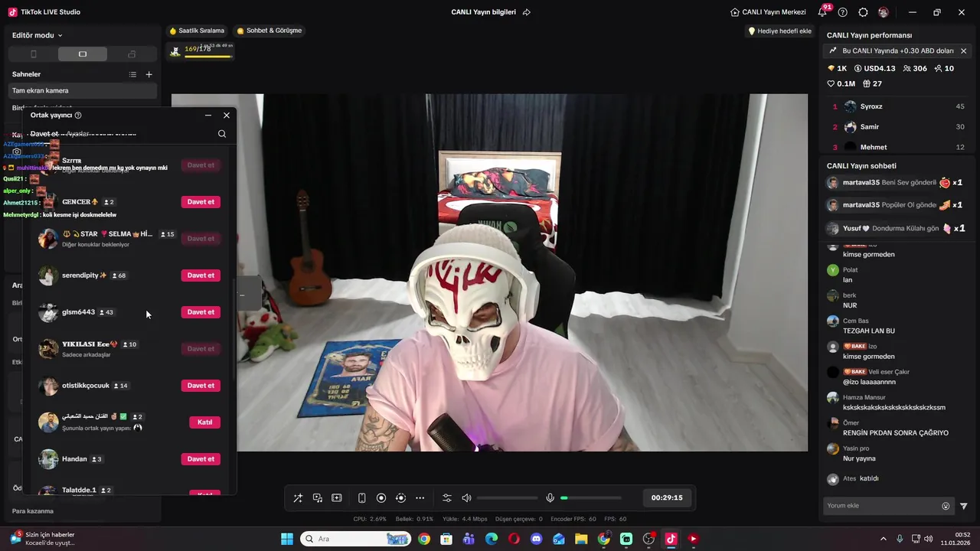Open the audio mixer settings icon
980x551 pixels.
(447, 498)
